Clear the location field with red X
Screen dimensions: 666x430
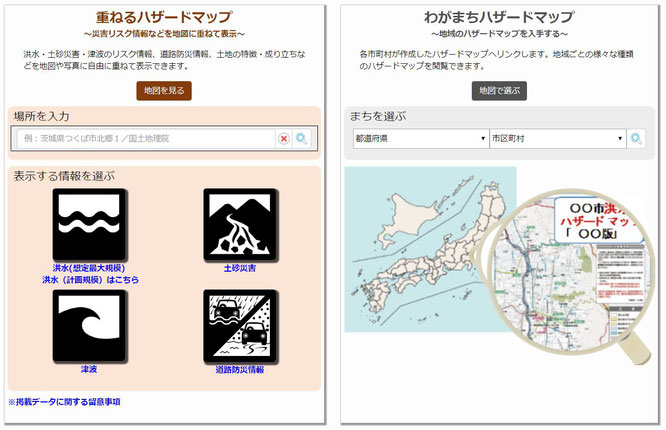click(x=284, y=139)
